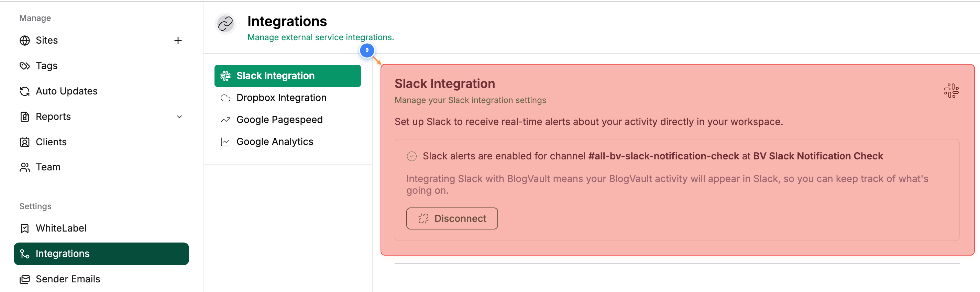Click the 'Set up Slack to receive real-time alerts' sentence
The image size is (980, 292).
588,122
